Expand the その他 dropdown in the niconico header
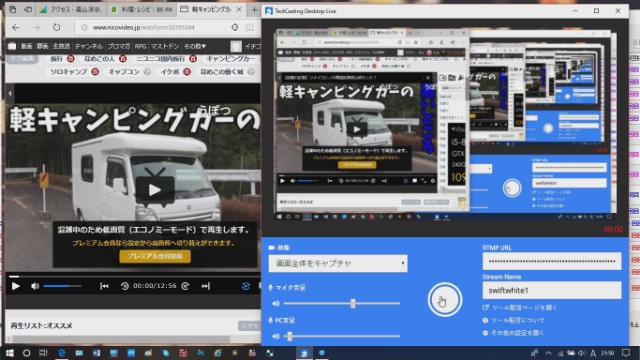The width and height of the screenshot is (640, 360). [x=195, y=46]
